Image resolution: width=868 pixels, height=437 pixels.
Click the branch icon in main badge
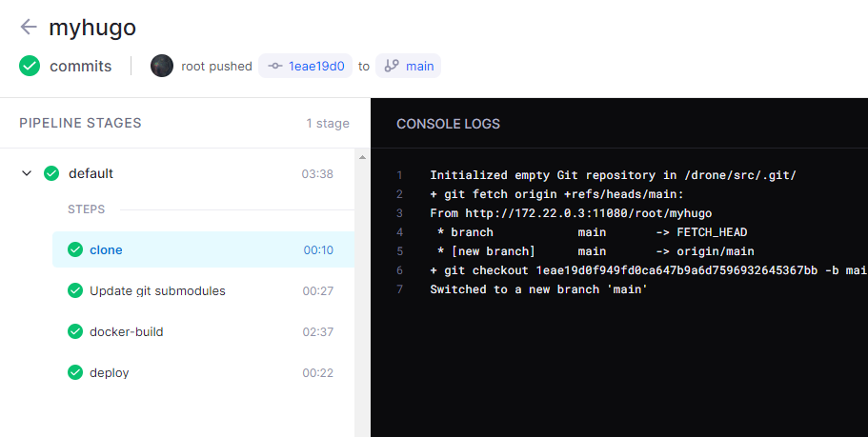click(392, 66)
